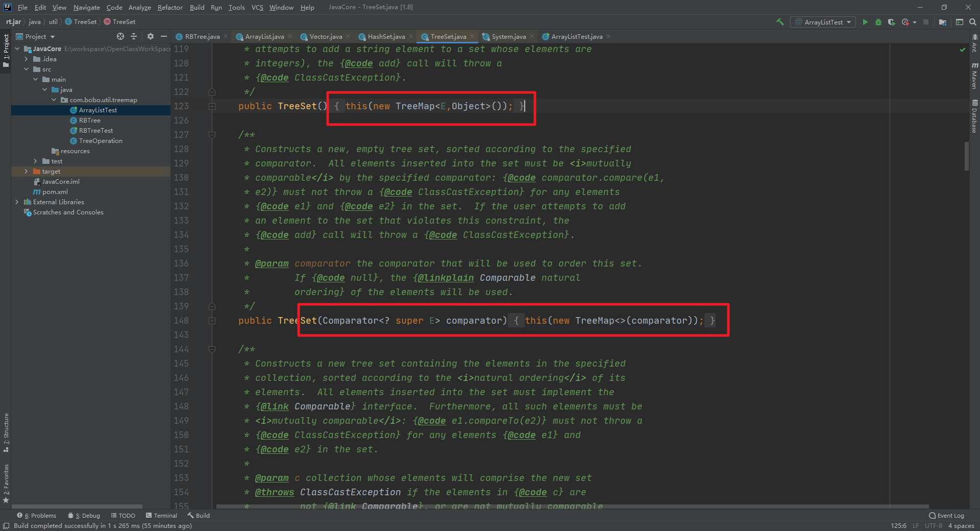The image size is (980, 531).
Task: Expand External Libraries node
Action: click(x=17, y=202)
